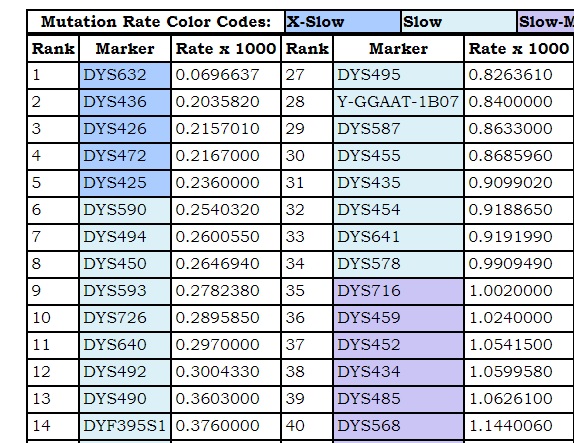The width and height of the screenshot is (574, 443).
Task: Click the Mutation Rate Color Codes label
Action: (x=156, y=22)
